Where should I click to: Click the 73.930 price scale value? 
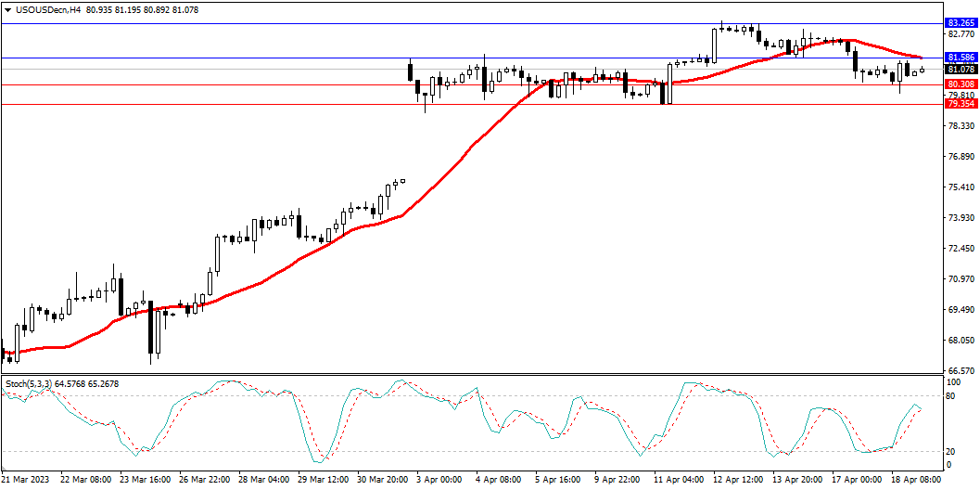pyautogui.click(x=961, y=218)
